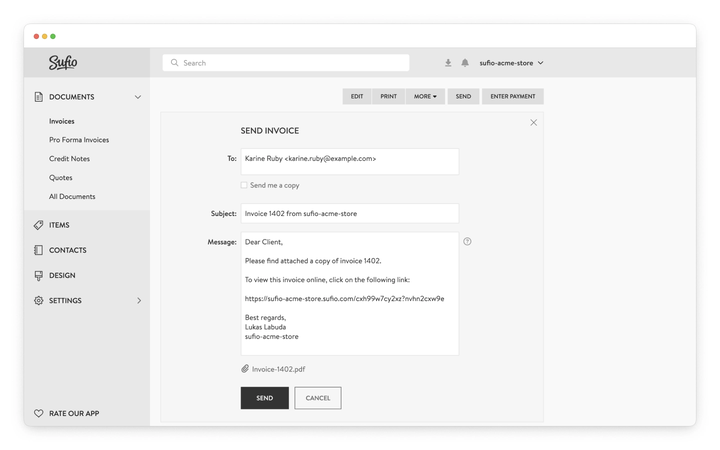The image size is (720, 450).
Task: Open the notifications bell
Action: (465, 62)
